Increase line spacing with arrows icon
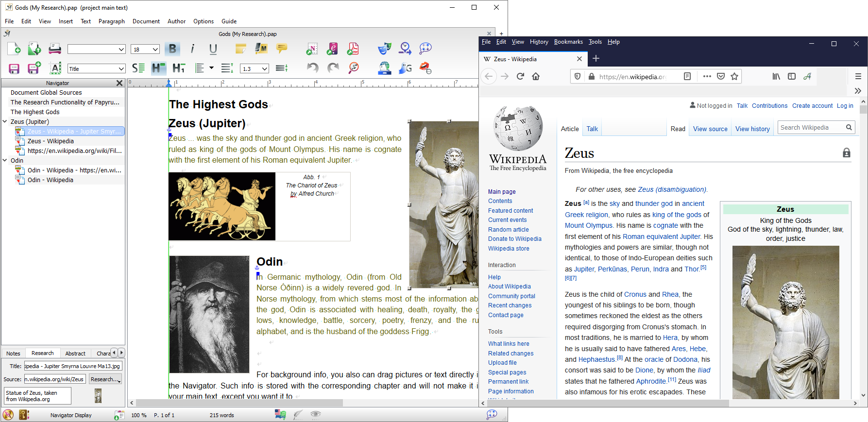The width and height of the screenshot is (868, 422). (227, 68)
